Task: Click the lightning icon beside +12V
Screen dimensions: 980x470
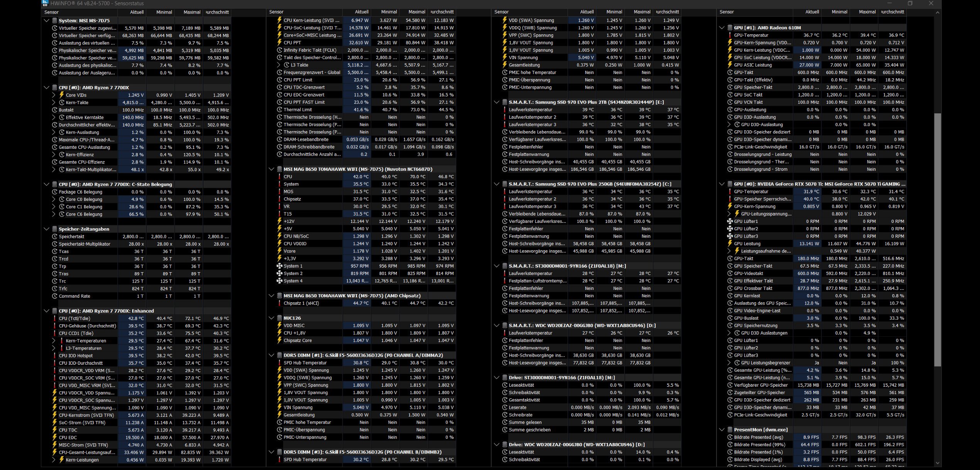Action: click(x=280, y=221)
